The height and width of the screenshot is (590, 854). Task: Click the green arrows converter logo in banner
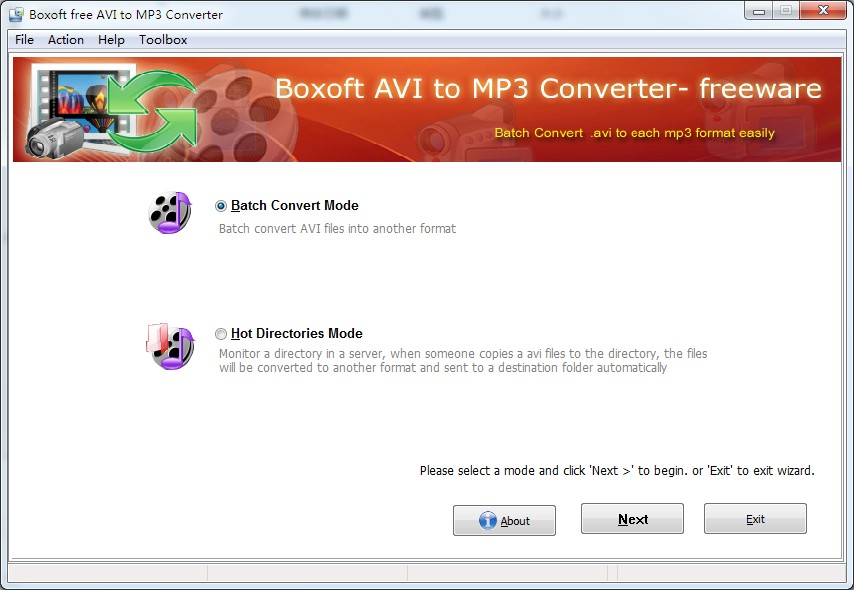(152, 111)
